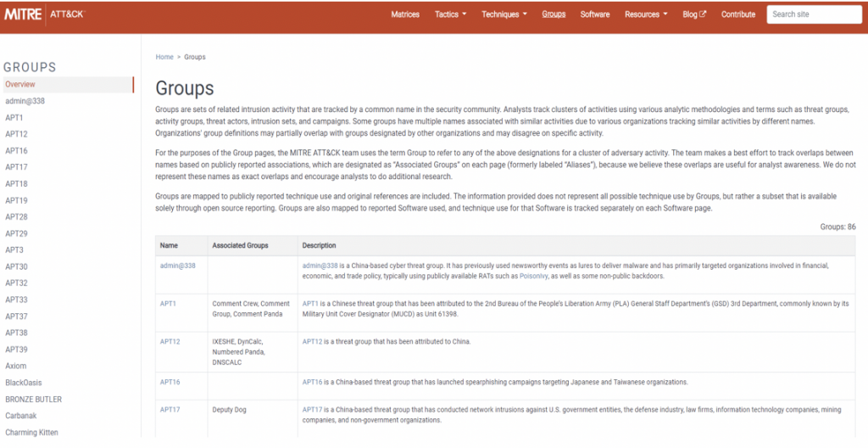
Task: Expand the Techniques dropdown menu
Action: (x=504, y=14)
